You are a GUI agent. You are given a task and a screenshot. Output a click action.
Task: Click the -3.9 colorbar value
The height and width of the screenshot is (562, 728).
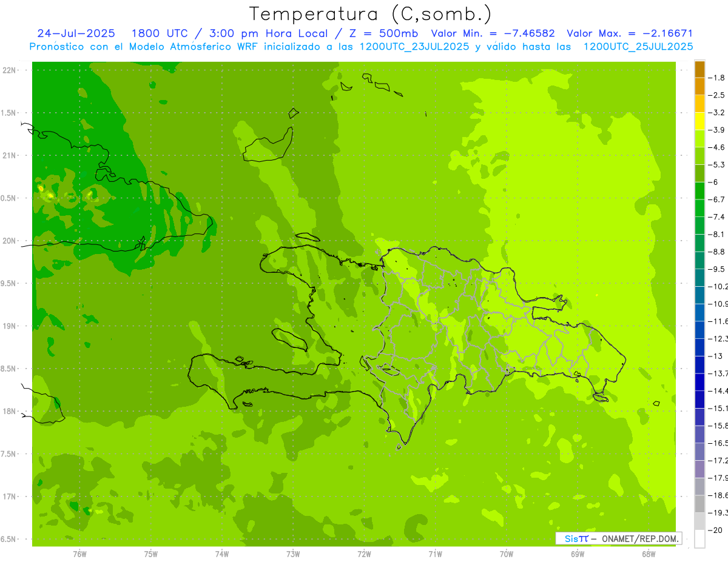[717, 130]
